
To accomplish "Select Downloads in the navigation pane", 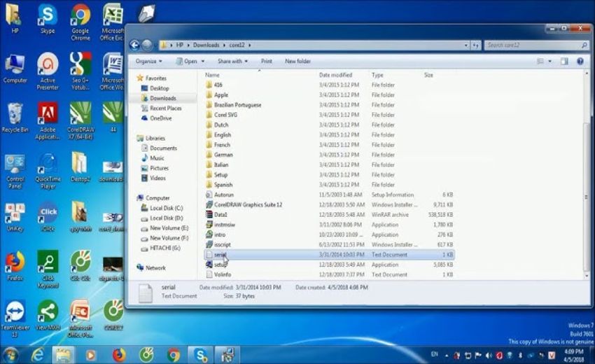I will (159, 98).
